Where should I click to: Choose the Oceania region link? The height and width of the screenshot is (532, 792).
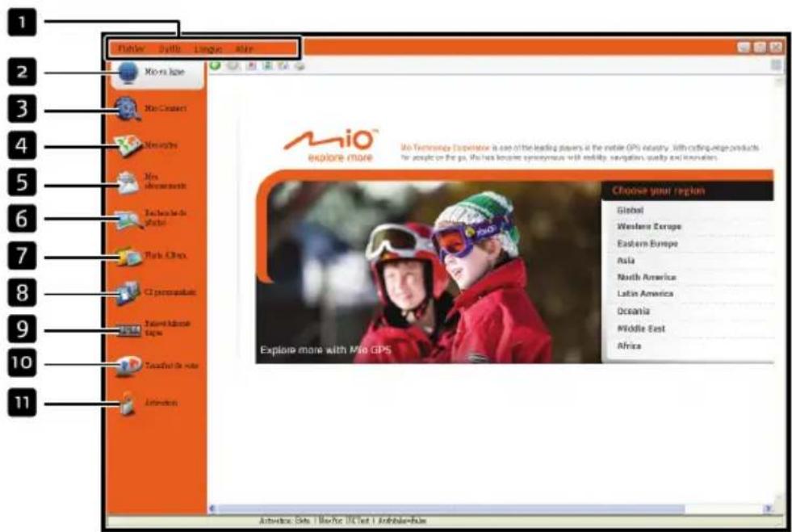(x=634, y=312)
